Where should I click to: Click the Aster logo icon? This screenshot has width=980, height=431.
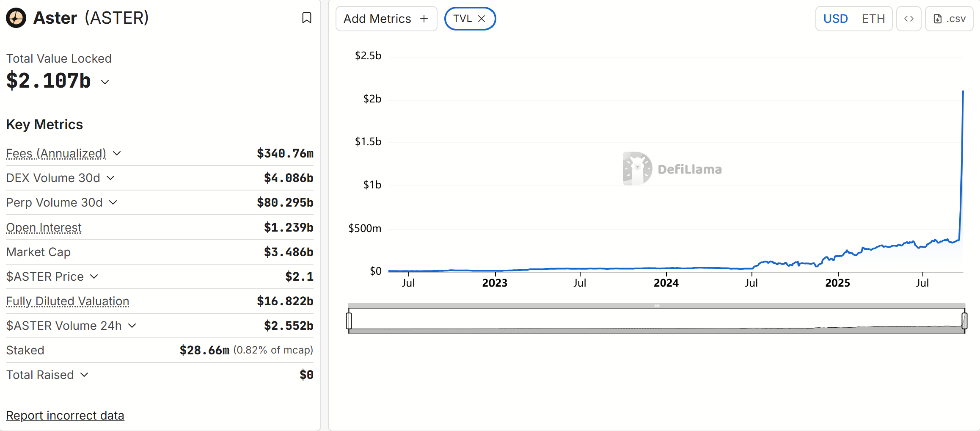[16, 18]
